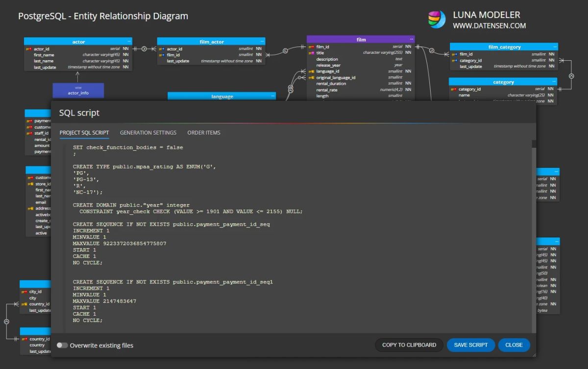
Task: Click the 'CREATE TYPE public.mpaa_rating' line
Action: [x=145, y=166]
